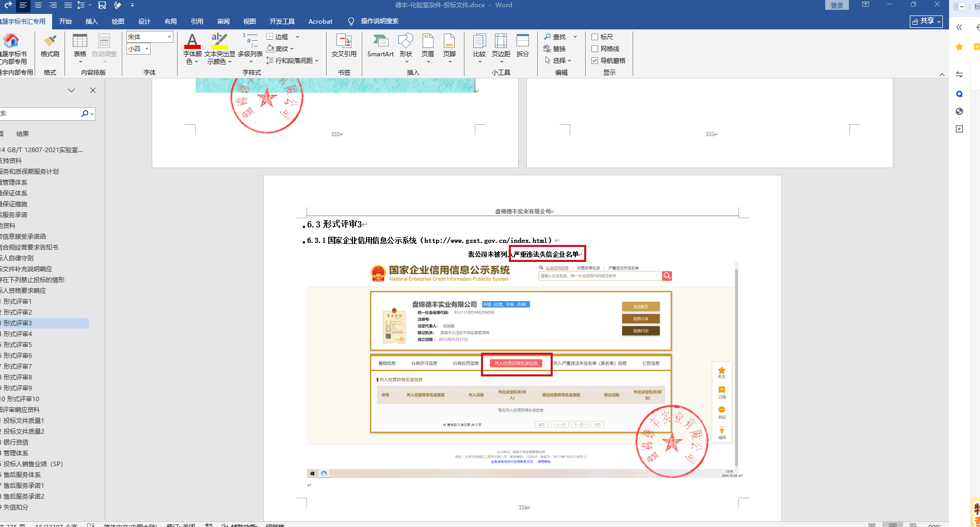The height and width of the screenshot is (527, 980).
Task: Open the 多级列表 multilevel list tool
Action: click(250, 48)
